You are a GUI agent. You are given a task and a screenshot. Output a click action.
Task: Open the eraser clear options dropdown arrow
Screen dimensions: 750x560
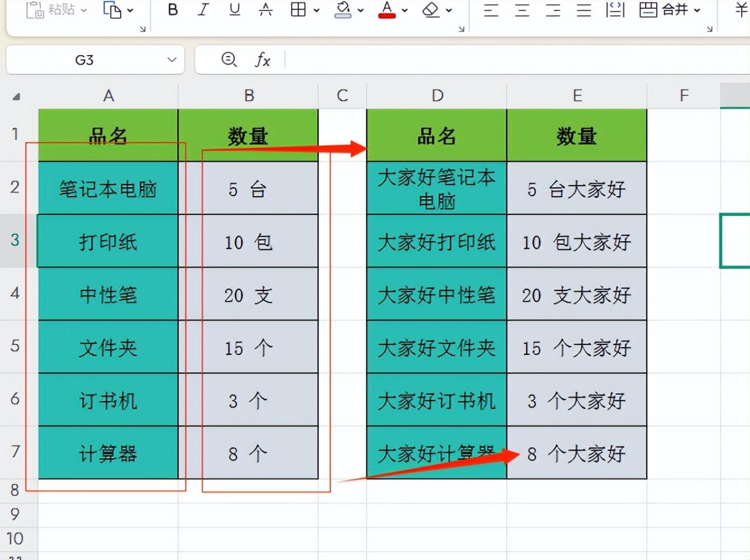[x=449, y=10]
